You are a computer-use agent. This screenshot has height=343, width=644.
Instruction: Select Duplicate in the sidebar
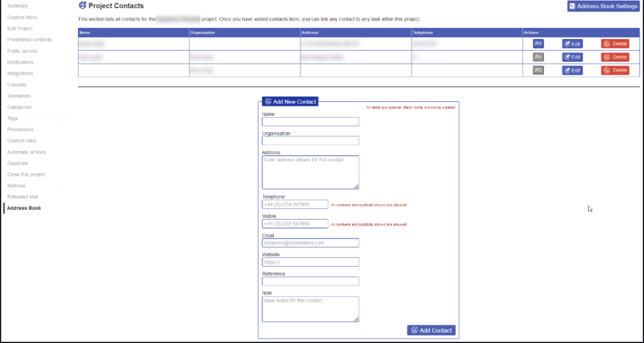point(18,163)
